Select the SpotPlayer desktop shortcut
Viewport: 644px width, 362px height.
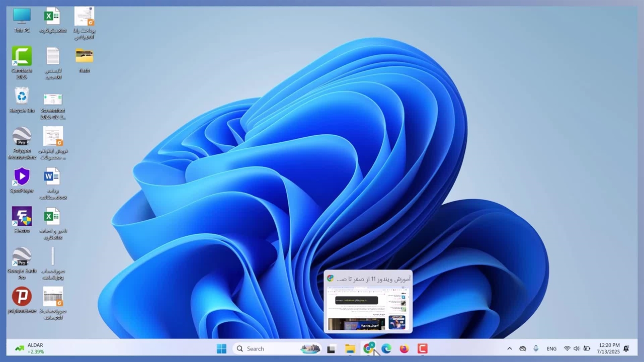pos(22,177)
